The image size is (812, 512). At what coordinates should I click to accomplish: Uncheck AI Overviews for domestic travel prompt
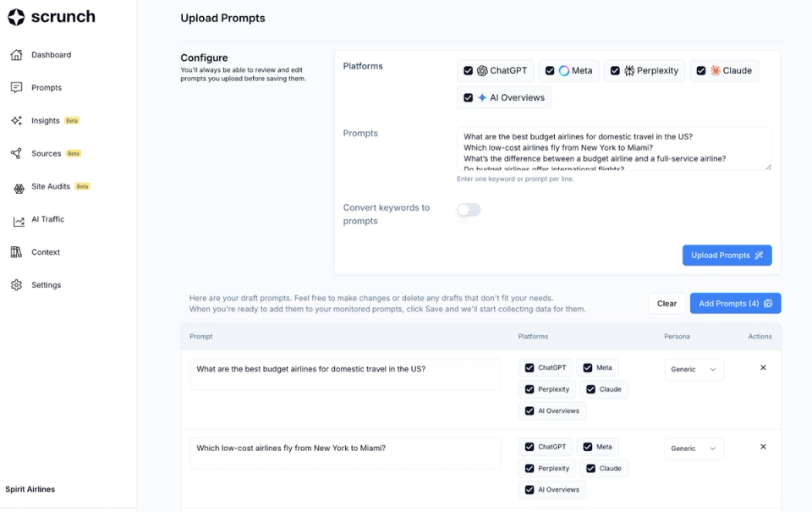[529, 410]
